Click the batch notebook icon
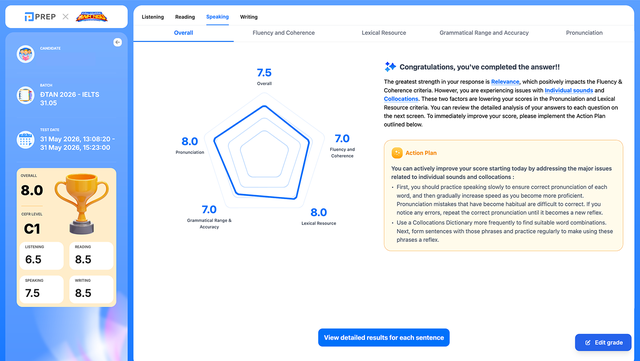 (x=25, y=95)
